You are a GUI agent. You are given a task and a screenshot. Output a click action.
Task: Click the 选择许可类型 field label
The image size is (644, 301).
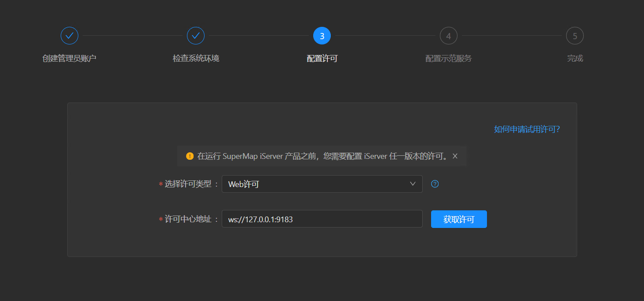[x=188, y=184]
